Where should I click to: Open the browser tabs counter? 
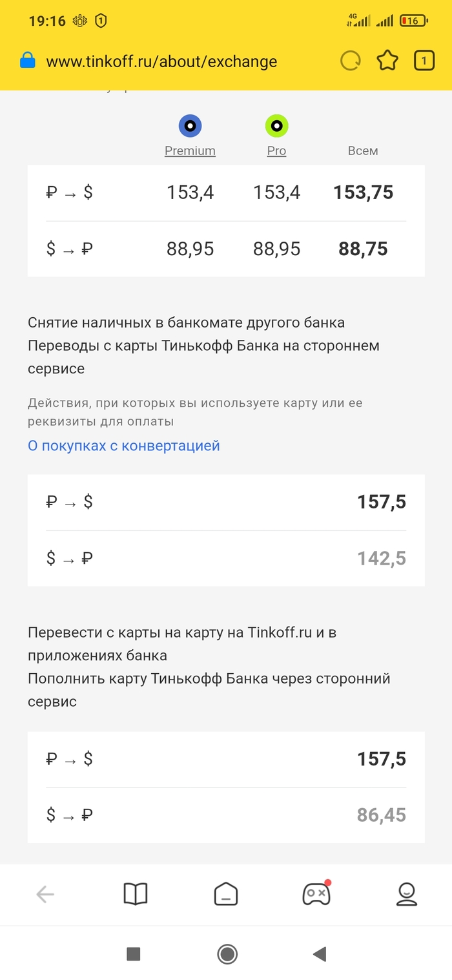424,61
